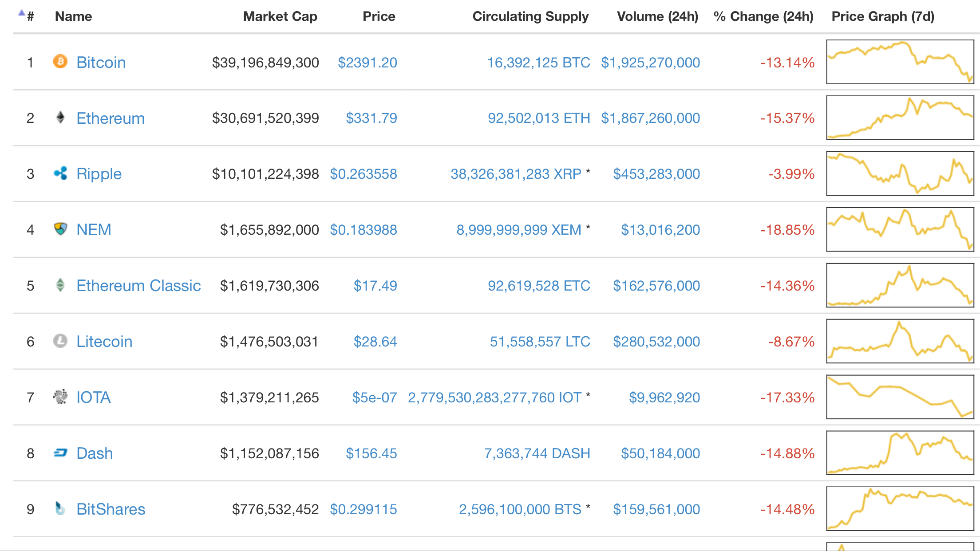The width and height of the screenshot is (980, 551).
Task: Click Bitcoin volume $1,925,270,000
Action: pos(651,63)
